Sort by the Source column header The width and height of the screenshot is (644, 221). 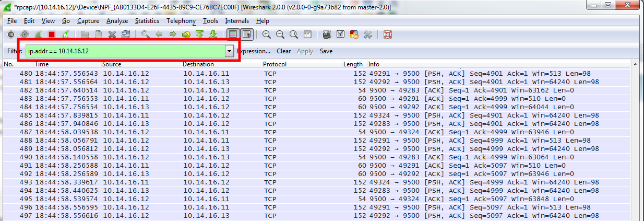click(x=141, y=64)
